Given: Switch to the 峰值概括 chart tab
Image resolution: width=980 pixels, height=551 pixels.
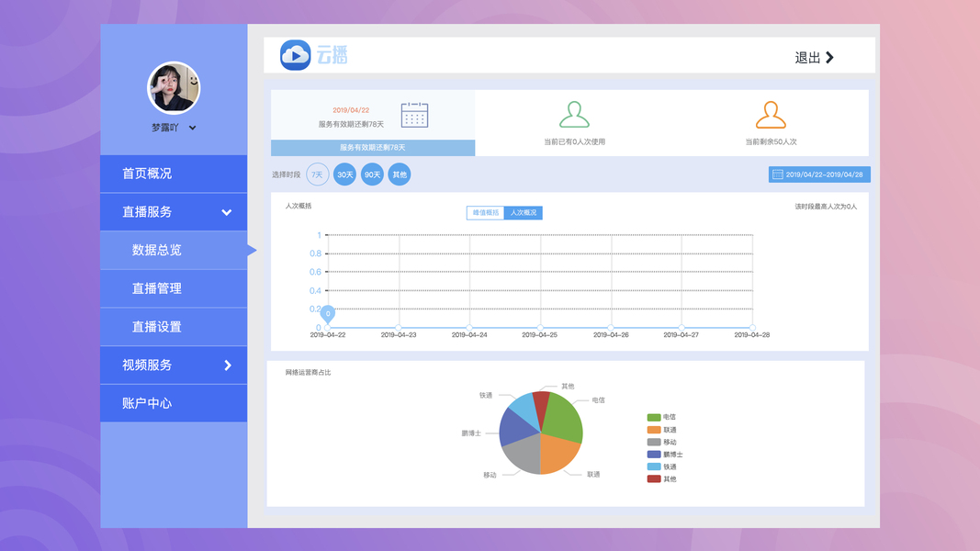Looking at the screenshot, I should pyautogui.click(x=486, y=213).
